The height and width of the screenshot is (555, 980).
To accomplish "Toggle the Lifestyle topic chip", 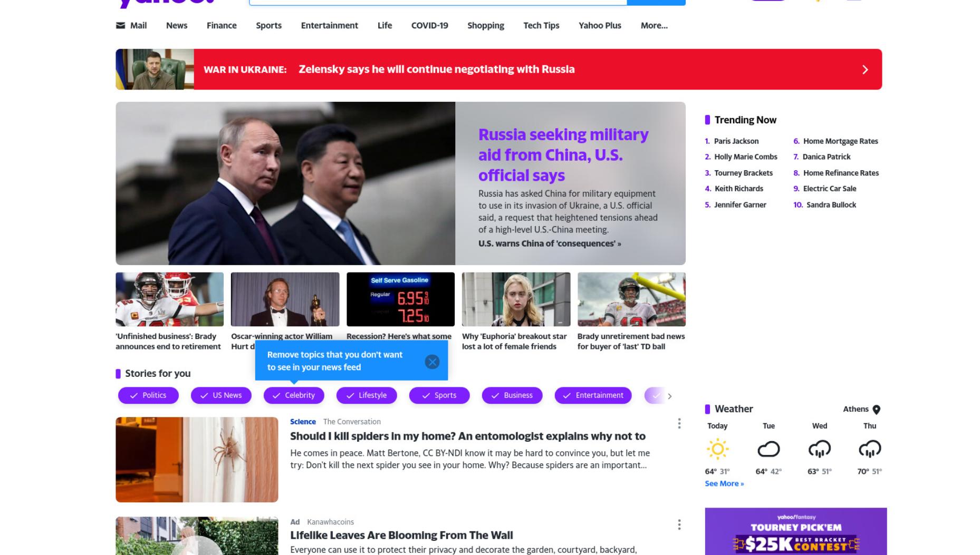I will click(367, 395).
